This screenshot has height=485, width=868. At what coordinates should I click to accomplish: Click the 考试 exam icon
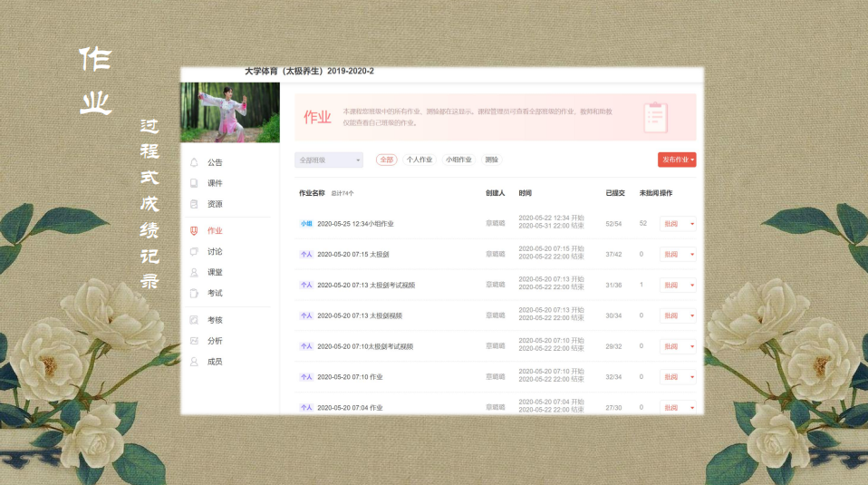coord(194,293)
